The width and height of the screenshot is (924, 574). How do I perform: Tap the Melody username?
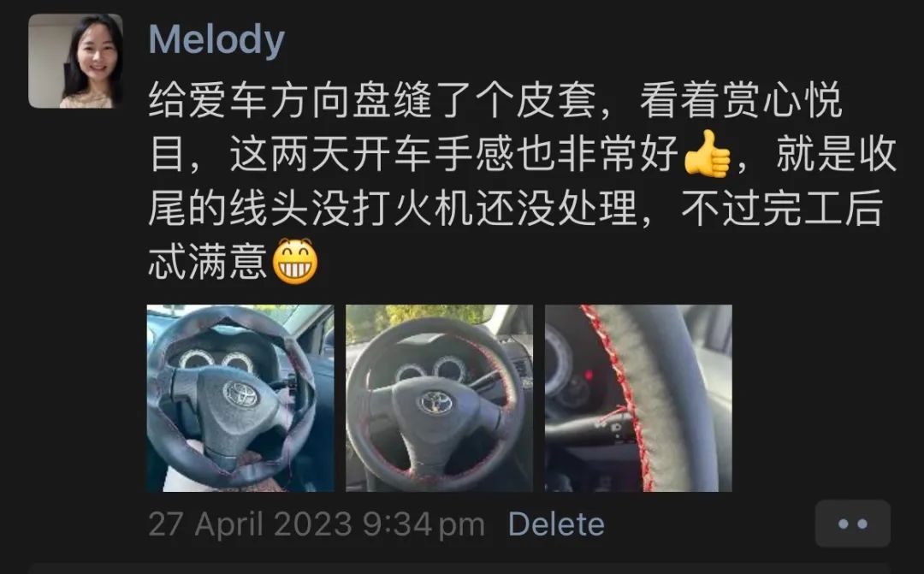point(216,40)
